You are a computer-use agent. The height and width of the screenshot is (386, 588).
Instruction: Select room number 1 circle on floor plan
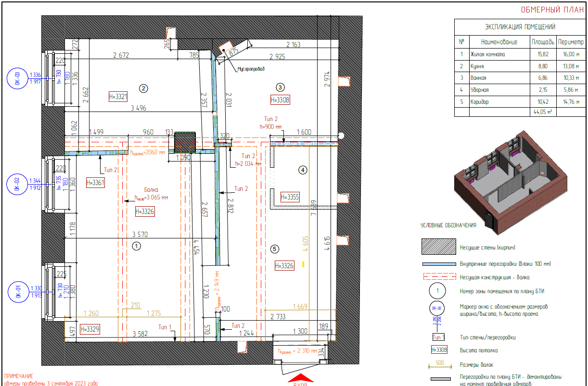pyautogui.click(x=136, y=246)
